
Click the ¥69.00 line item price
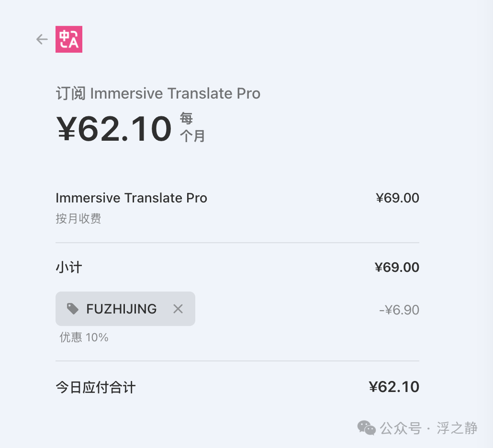[397, 198]
